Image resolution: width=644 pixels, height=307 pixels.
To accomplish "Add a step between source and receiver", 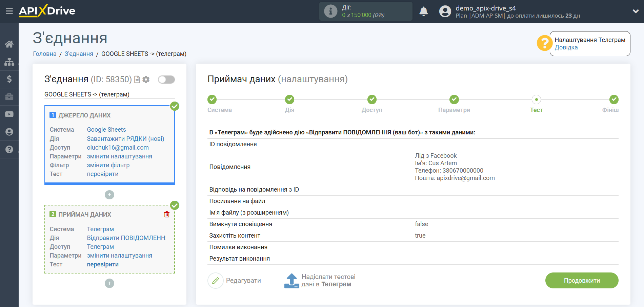I will (x=109, y=195).
